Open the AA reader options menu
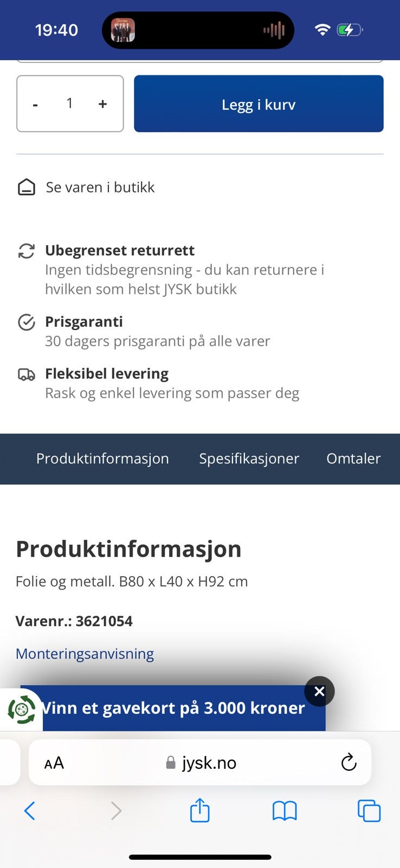 point(54,763)
